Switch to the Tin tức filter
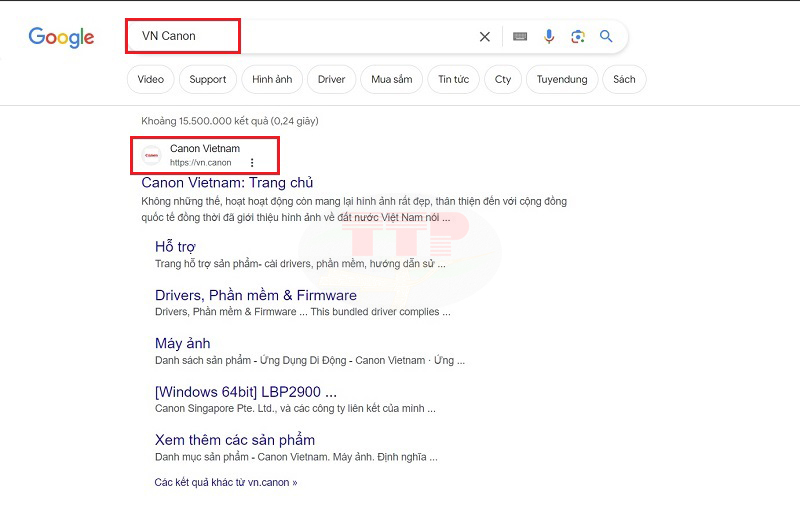Image resolution: width=800 pixels, height=505 pixels. (x=454, y=79)
